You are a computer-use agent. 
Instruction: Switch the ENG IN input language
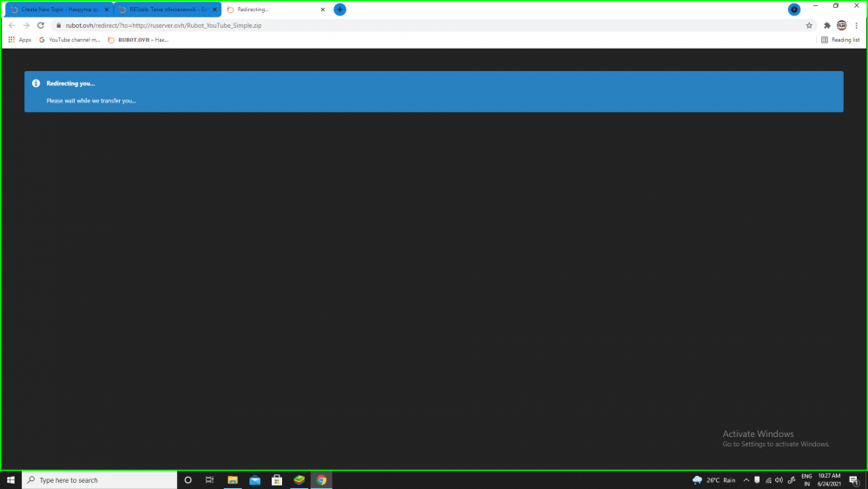click(x=806, y=480)
